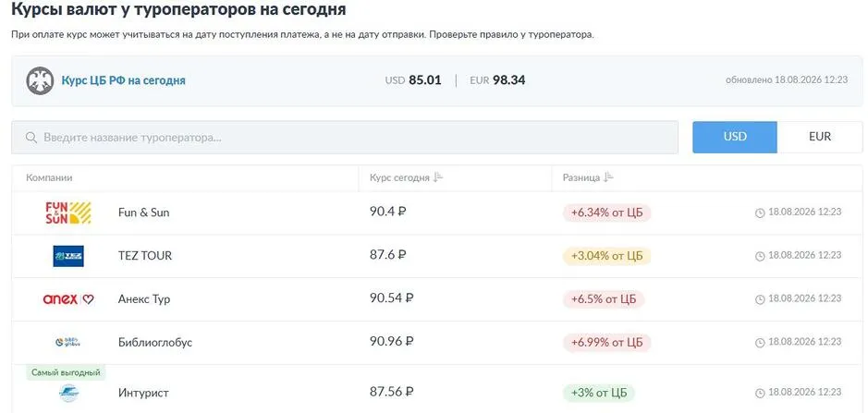Click the Самый выгодный label

[66, 372]
